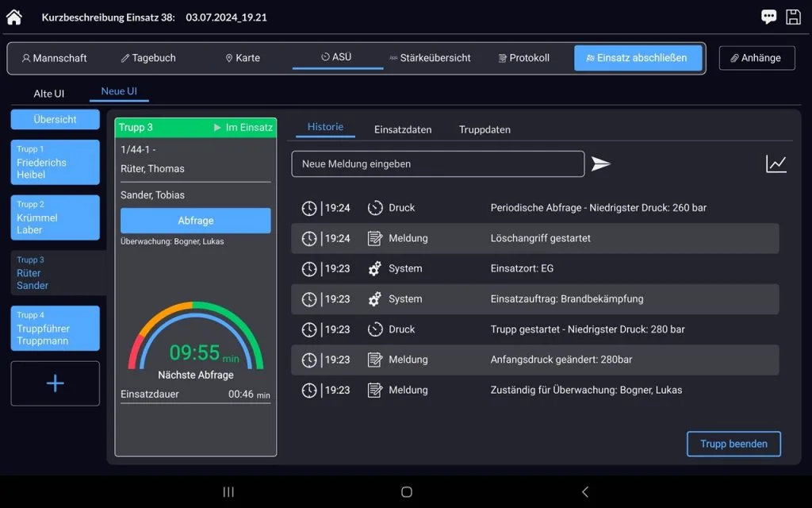Open the chat messages icon
Screen dimensions: 812x508
click(768, 17)
